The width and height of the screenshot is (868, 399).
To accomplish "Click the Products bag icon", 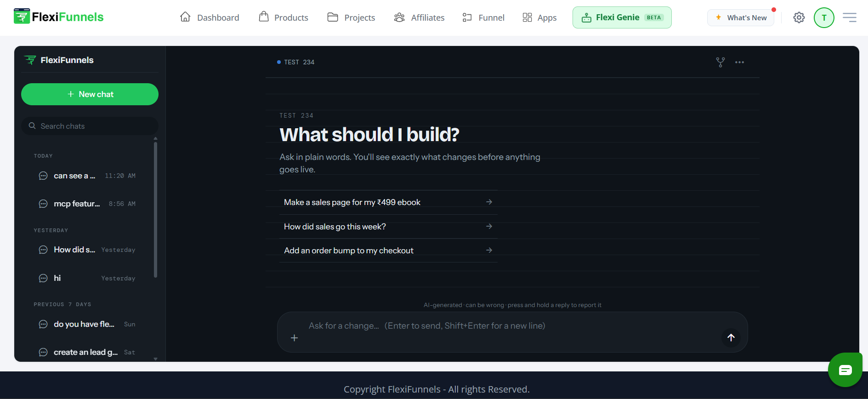I will 264,17.
